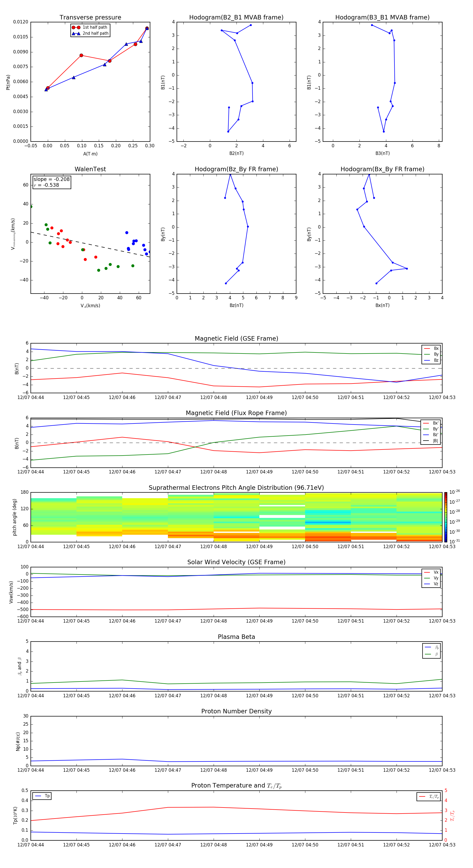The image size is (473, 868).
Task: Click the 'V_A(km/s)' x-axis label
Action: point(90,306)
